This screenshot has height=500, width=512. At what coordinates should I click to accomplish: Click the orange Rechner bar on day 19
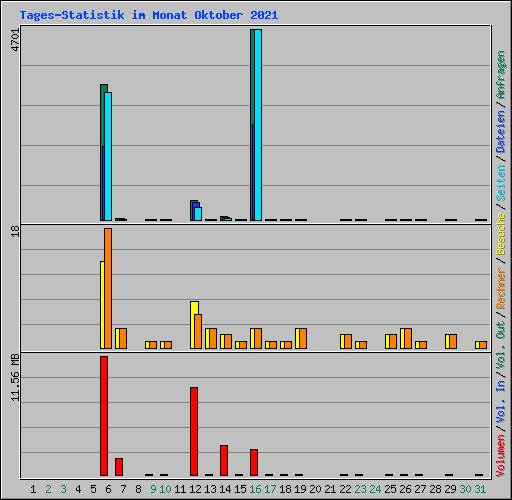[303, 338]
